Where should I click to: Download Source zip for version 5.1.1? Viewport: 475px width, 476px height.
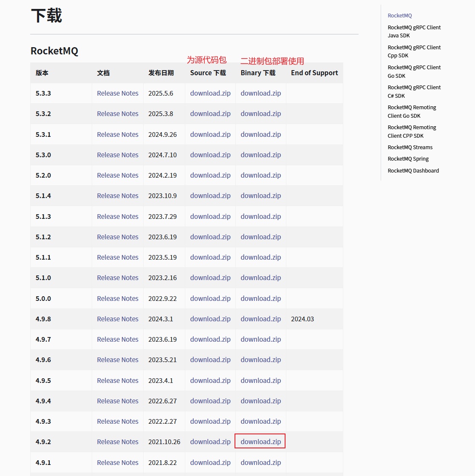coord(210,257)
